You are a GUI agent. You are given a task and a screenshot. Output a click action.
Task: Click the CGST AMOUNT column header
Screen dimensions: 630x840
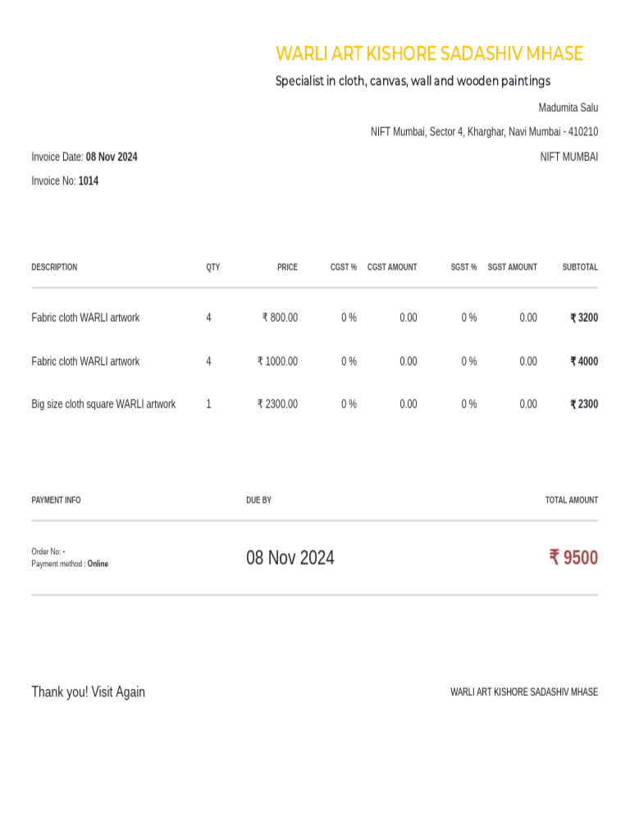click(x=392, y=267)
